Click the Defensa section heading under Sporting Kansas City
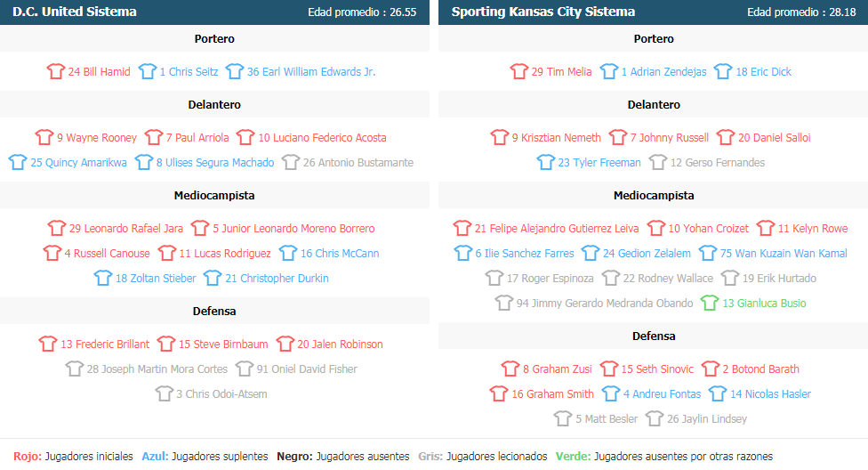 click(x=654, y=336)
